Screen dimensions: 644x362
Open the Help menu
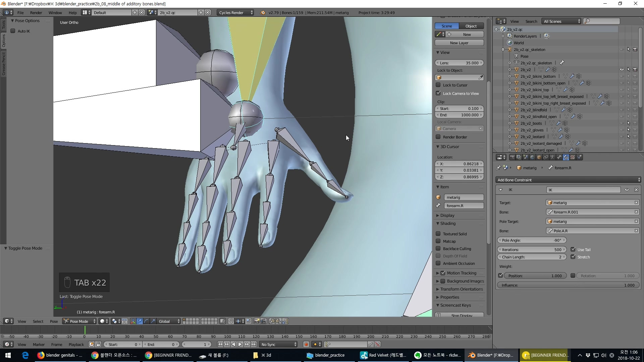(x=72, y=12)
